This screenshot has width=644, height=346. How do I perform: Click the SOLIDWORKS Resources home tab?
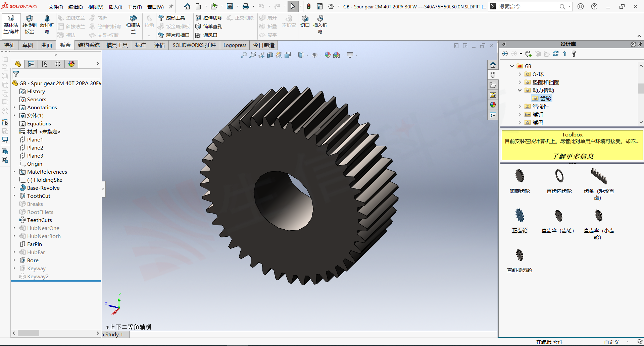click(x=493, y=65)
